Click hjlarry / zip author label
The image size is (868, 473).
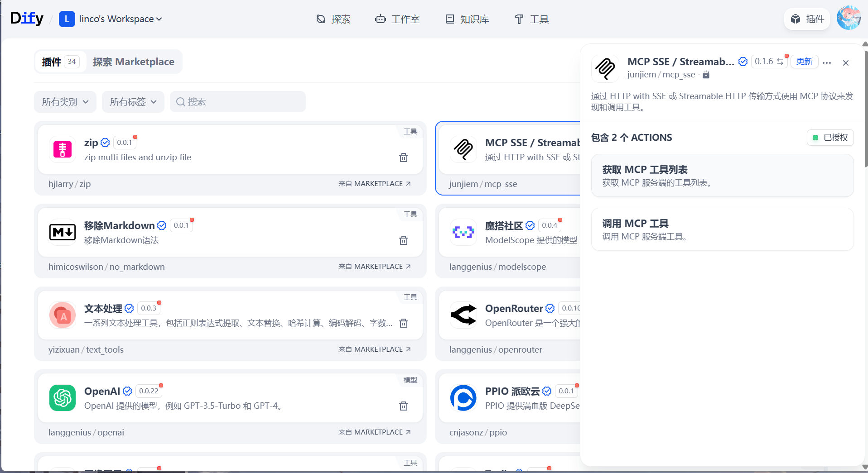coord(70,184)
